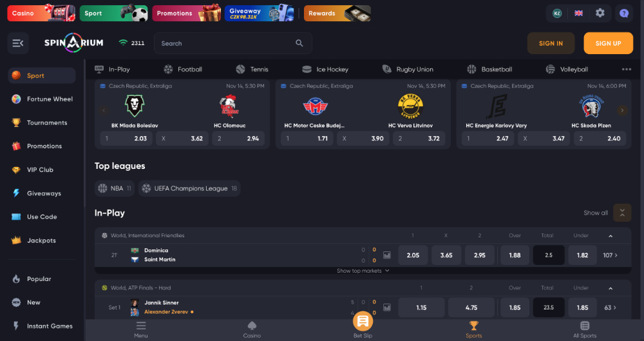The width and height of the screenshot is (644, 341).
Task: Expand Show top markets
Action: 363,271
